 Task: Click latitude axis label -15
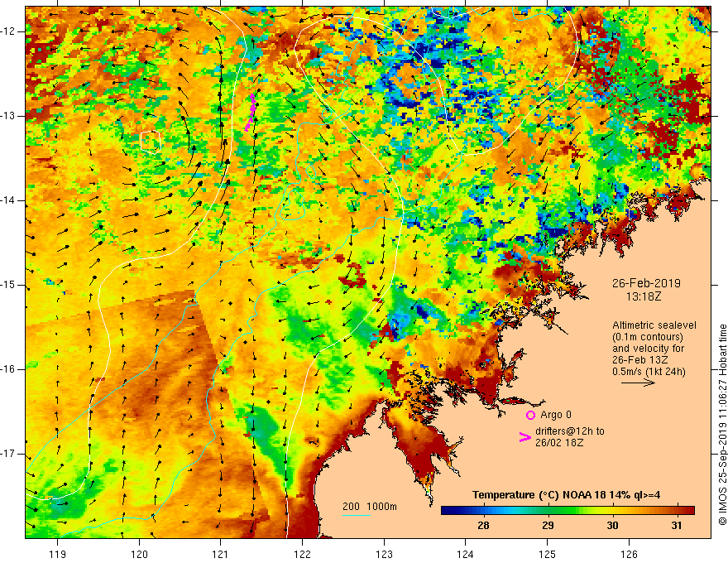click(x=9, y=285)
